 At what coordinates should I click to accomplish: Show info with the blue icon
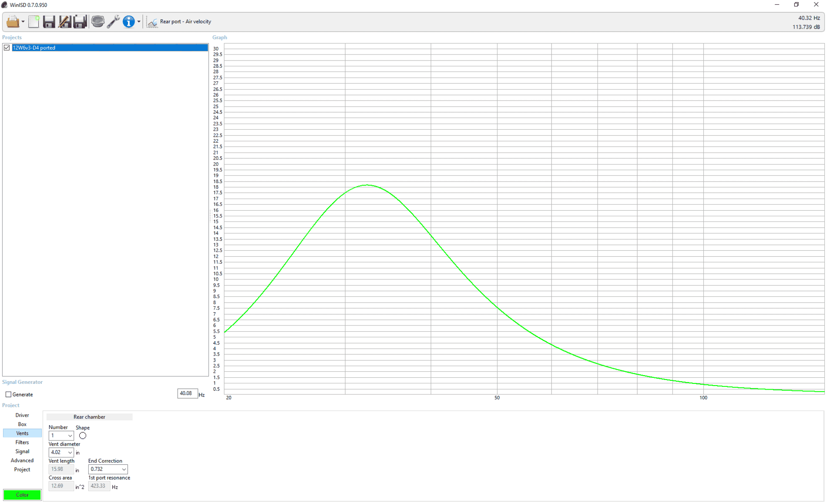pyautogui.click(x=128, y=21)
